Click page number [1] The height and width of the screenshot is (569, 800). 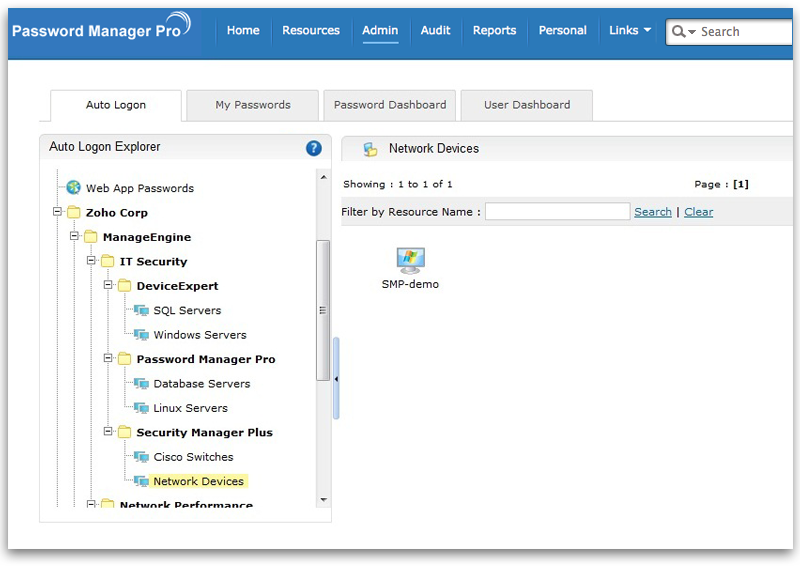(741, 184)
